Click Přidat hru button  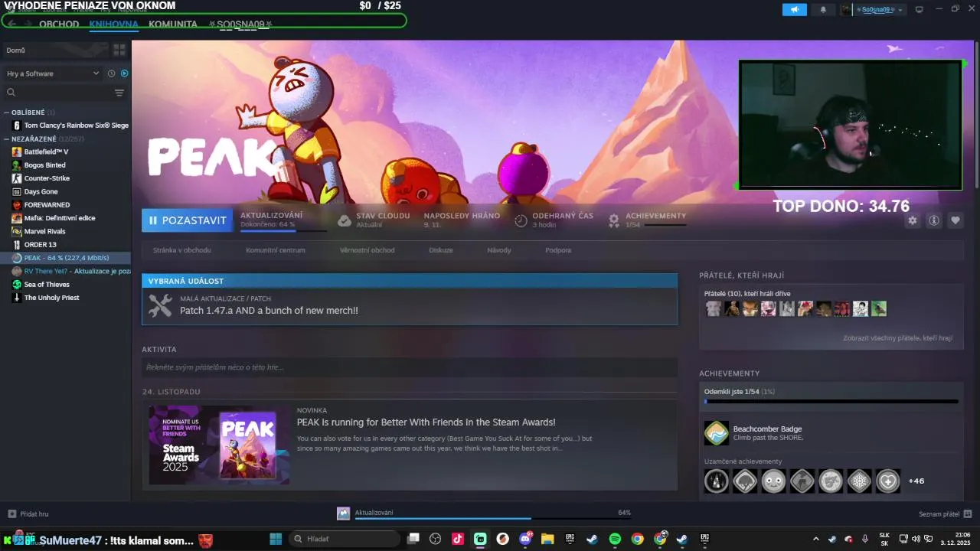pyautogui.click(x=28, y=514)
